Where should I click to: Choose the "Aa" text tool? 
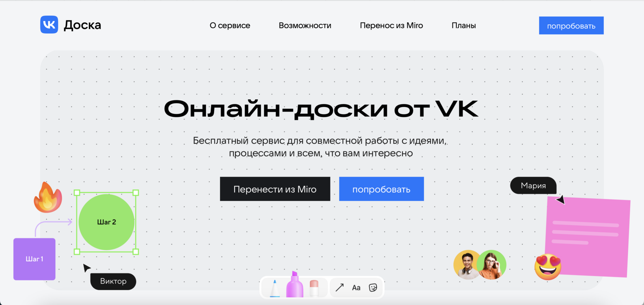(356, 287)
